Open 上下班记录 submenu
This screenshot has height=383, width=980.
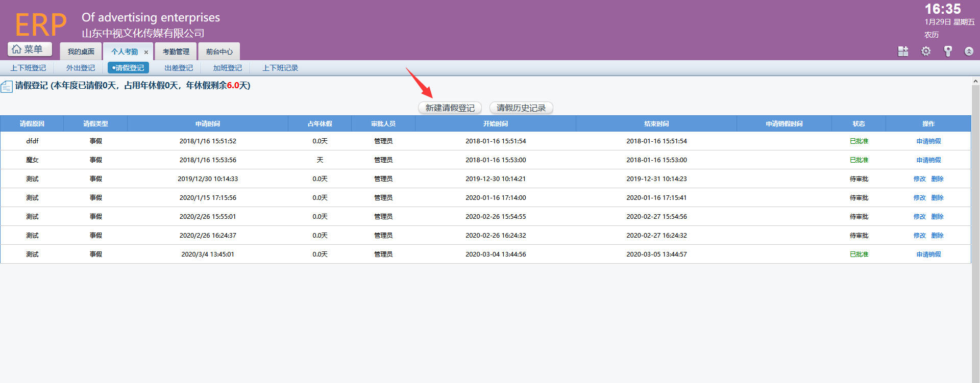280,68
